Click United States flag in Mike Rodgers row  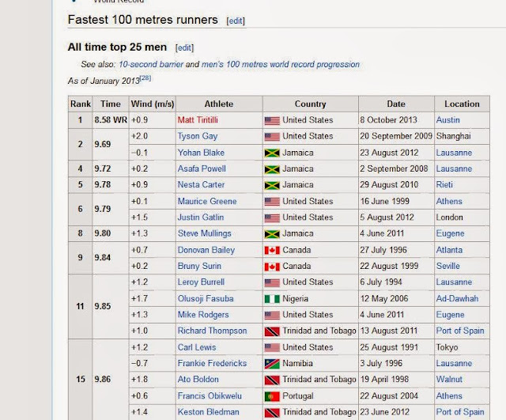coord(272,316)
